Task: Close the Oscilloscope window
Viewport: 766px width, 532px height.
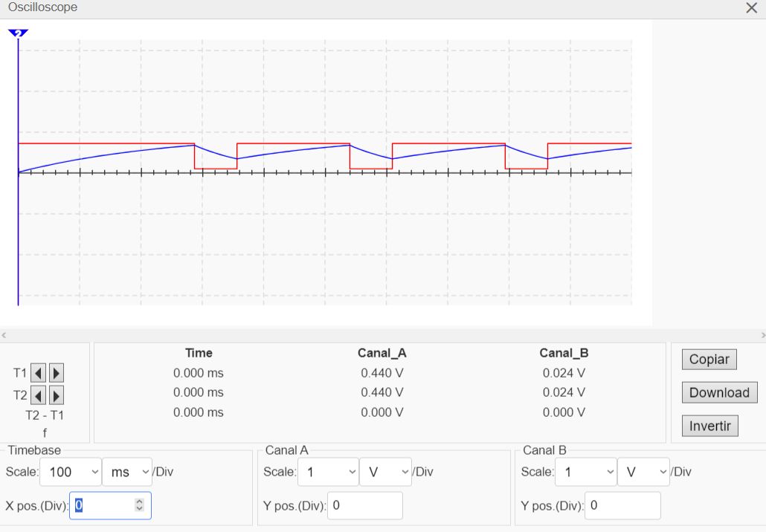Action: (751, 8)
